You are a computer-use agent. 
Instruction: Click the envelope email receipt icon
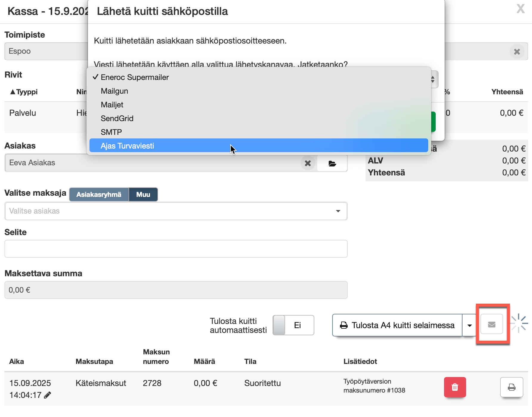(x=491, y=324)
